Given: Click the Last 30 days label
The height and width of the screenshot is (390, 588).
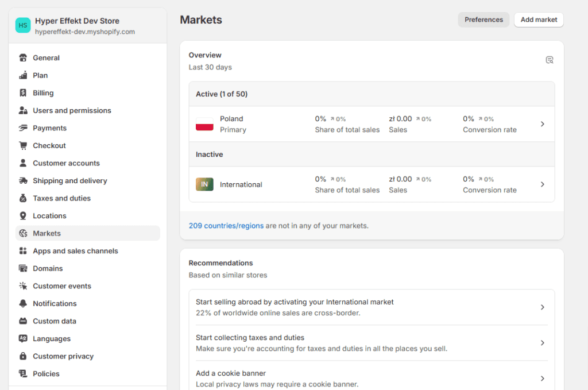Looking at the screenshot, I should [210, 67].
